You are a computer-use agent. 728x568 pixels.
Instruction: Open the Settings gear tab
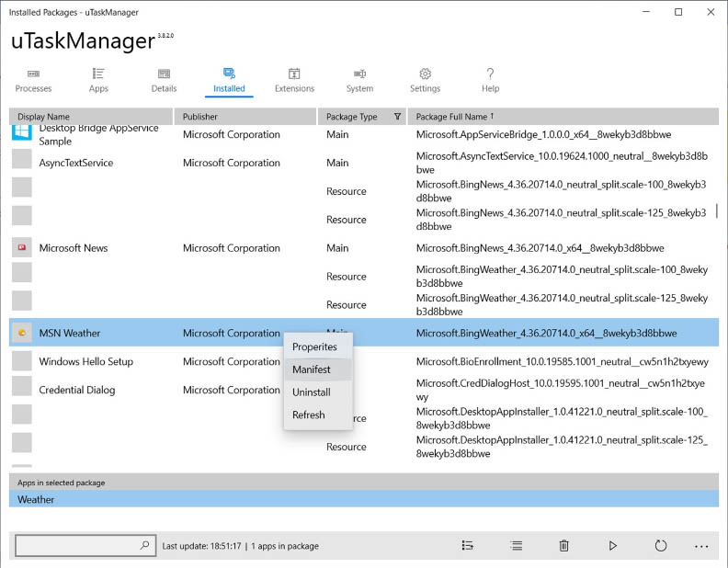425,80
